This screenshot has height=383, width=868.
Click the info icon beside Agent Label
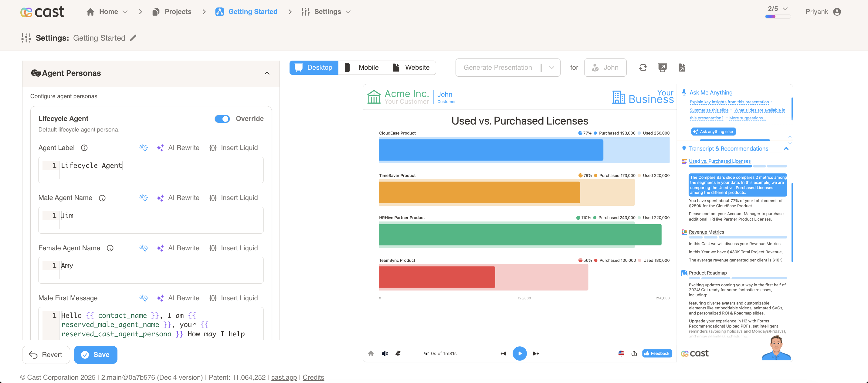coord(85,148)
